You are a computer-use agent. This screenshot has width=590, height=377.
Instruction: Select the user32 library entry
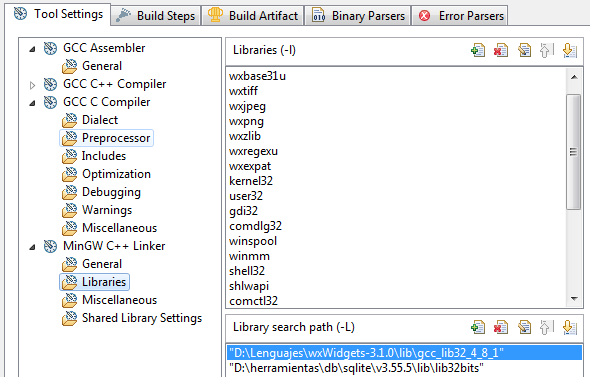point(246,196)
